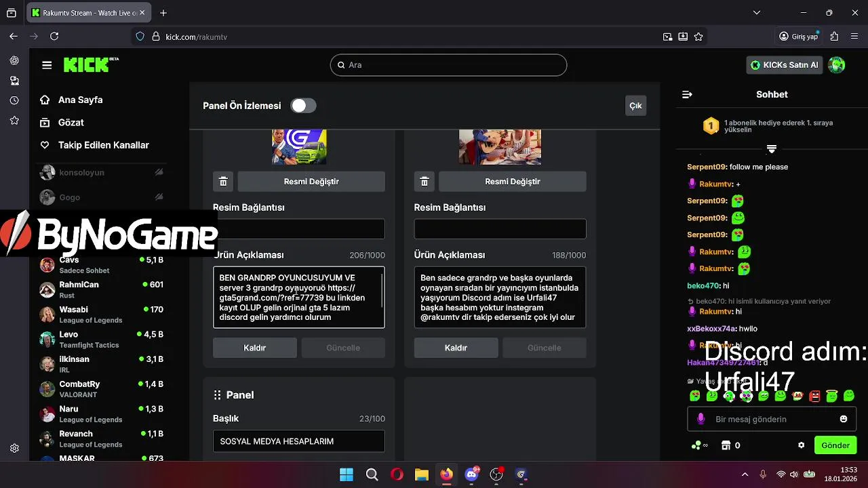The image size is (868, 488).
Task: Open the browser sidebar settings gear
Action: (x=14, y=448)
